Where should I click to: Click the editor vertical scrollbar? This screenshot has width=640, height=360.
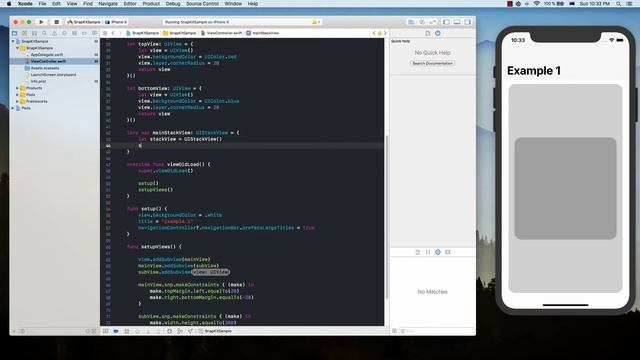click(386, 218)
